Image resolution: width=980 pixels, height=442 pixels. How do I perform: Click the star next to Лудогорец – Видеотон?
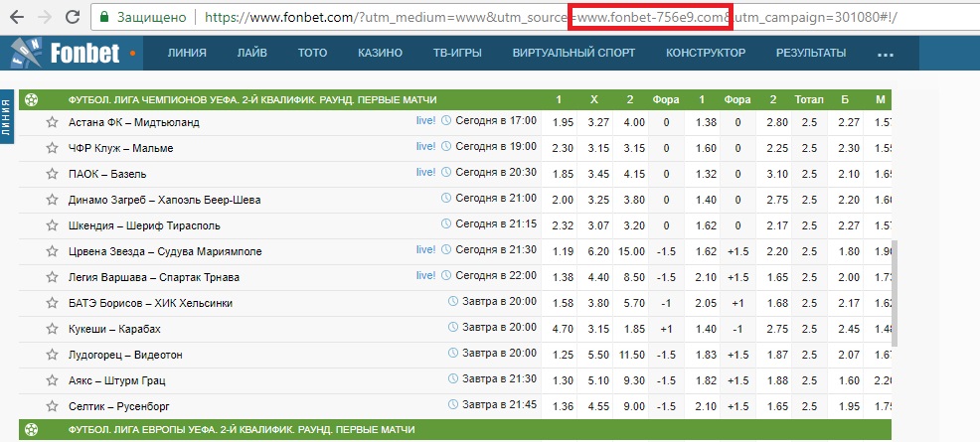pyautogui.click(x=52, y=355)
